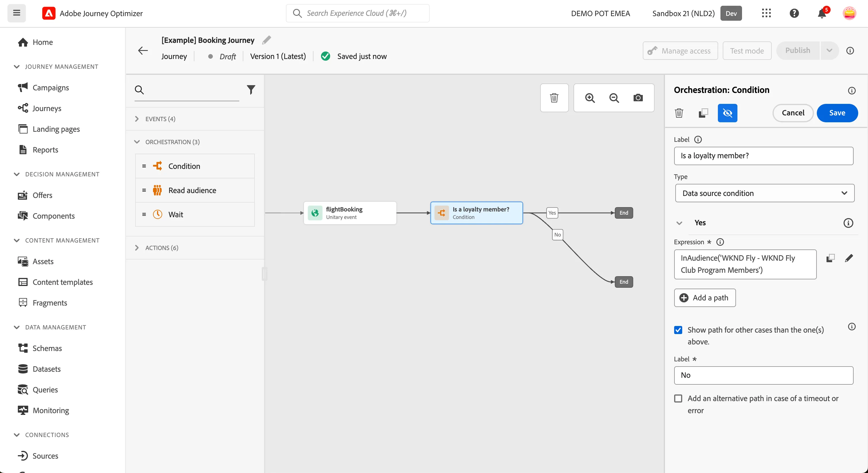Open journey info icon beside Publish
Screen dimensions: 868x473
850,51
